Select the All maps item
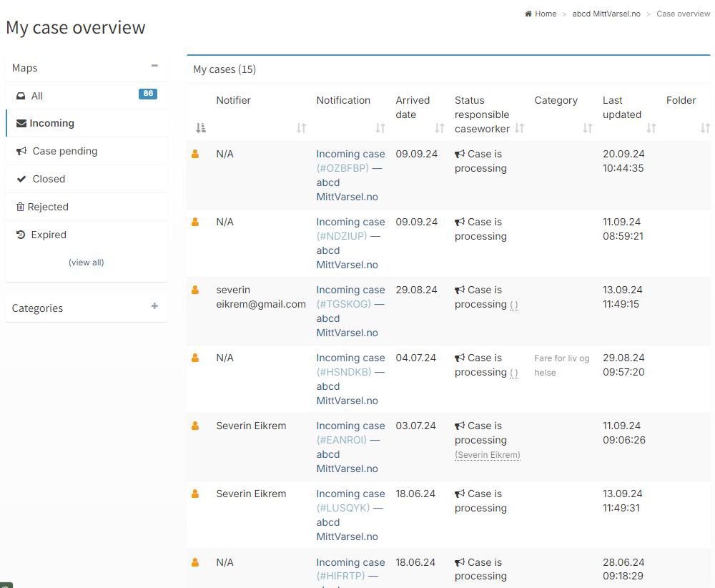Screen dimensions: 715x588 [x=87, y=96]
